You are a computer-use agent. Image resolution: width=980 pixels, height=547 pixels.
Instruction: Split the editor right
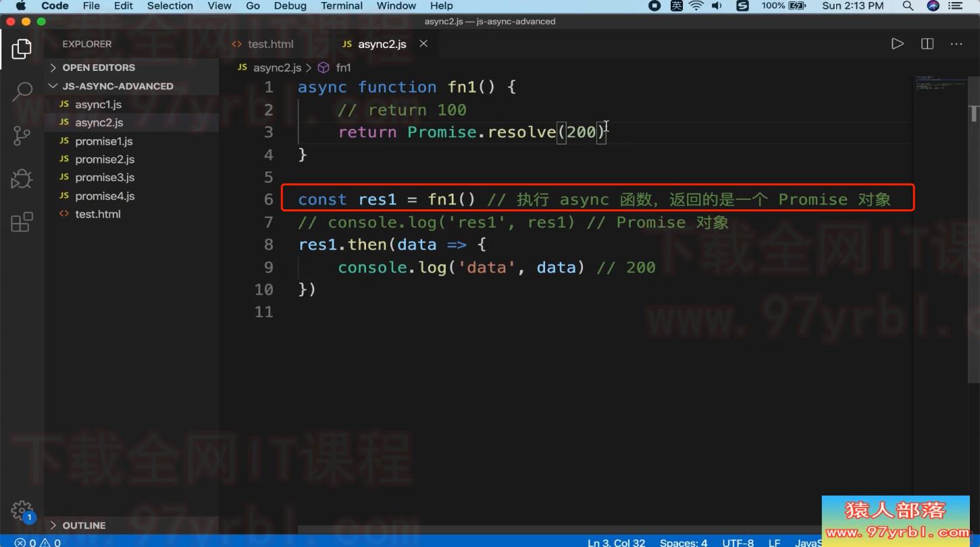(x=927, y=44)
